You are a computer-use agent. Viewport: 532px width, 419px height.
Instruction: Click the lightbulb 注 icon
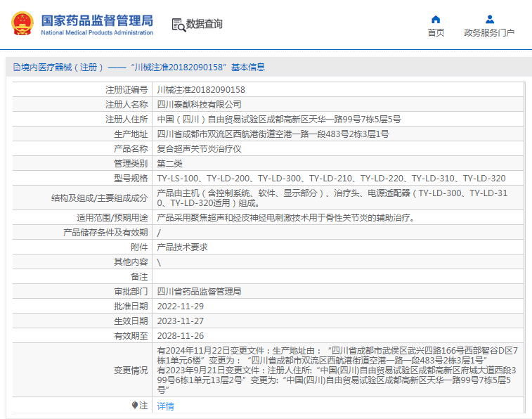pos(135,405)
